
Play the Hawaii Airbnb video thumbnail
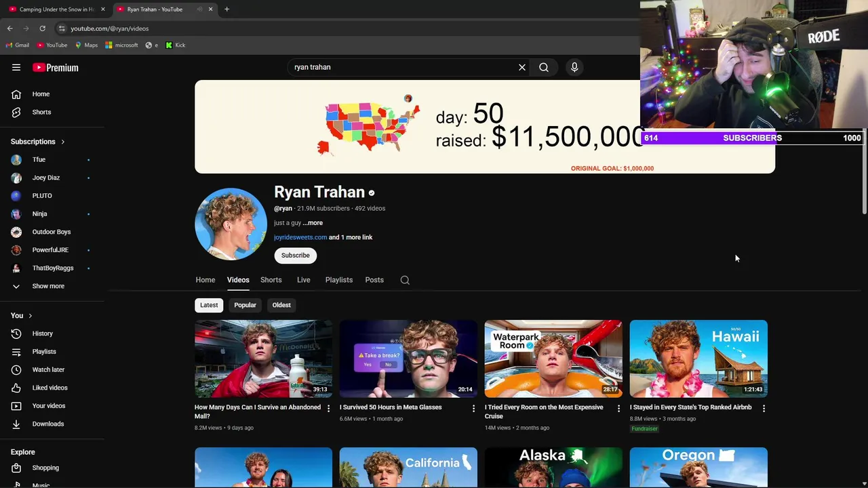click(698, 359)
